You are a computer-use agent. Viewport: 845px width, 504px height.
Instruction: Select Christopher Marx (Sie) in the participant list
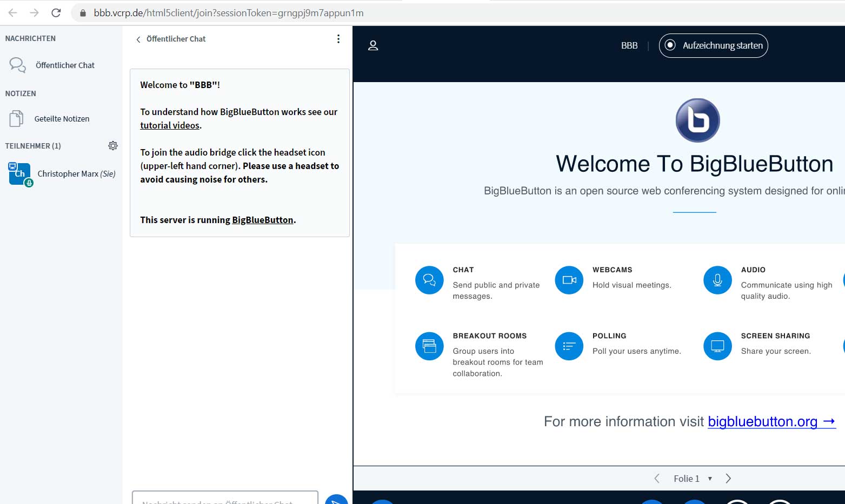tap(61, 174)
